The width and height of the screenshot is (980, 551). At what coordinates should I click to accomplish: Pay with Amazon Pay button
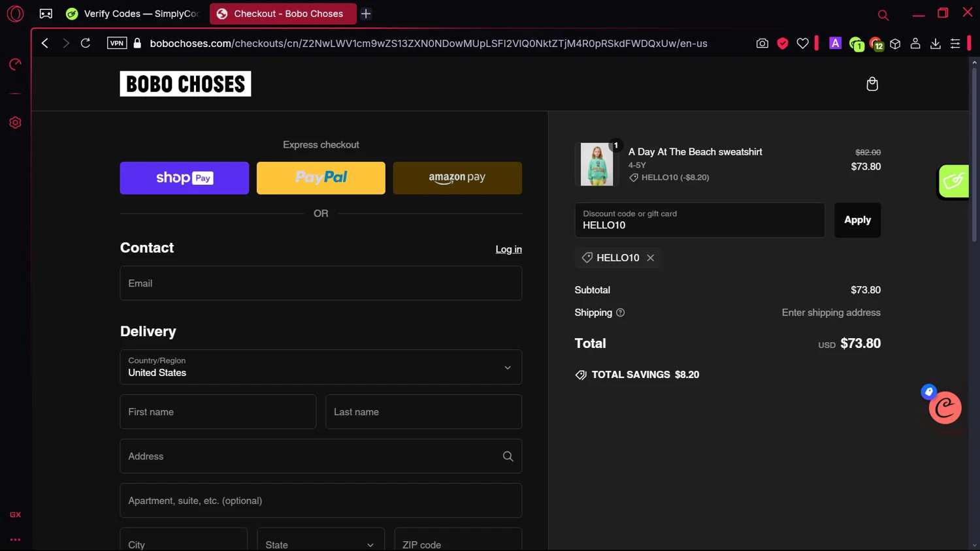tap(457, 178)
